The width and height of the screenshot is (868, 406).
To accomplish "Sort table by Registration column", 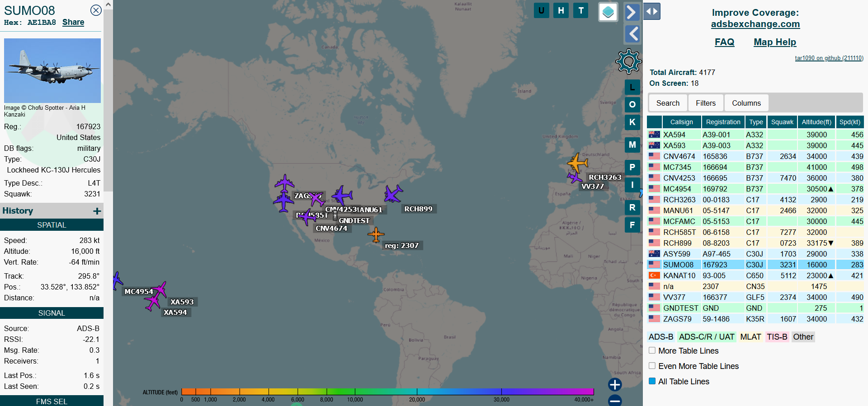I will click(723, 122).
